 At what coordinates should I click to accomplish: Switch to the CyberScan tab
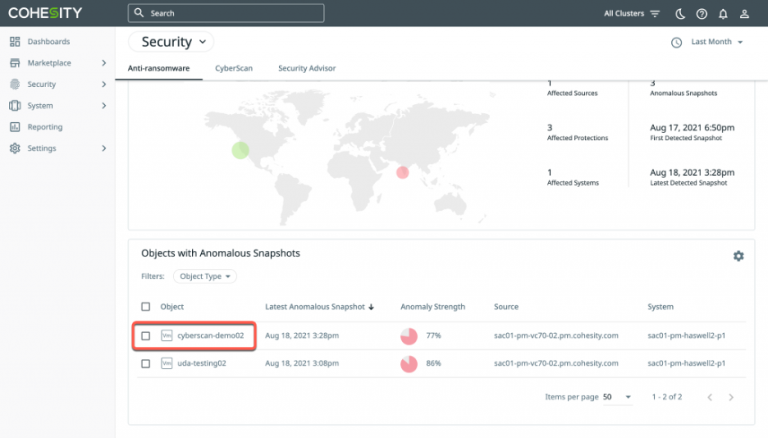pos(233,68)
